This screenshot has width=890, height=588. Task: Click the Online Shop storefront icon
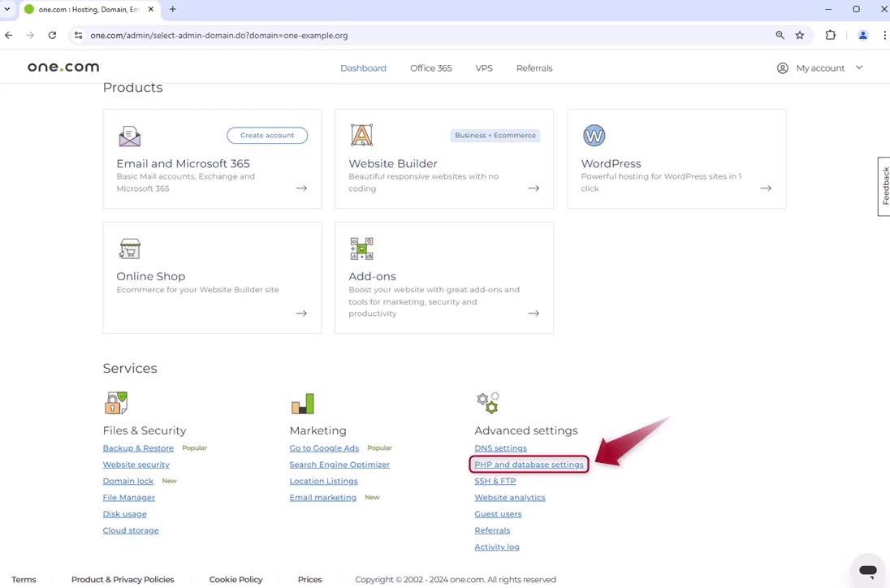129,249
